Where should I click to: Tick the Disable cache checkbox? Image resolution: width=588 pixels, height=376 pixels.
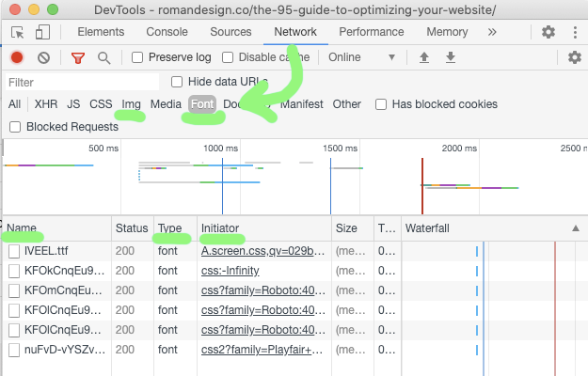coord(228,57)
